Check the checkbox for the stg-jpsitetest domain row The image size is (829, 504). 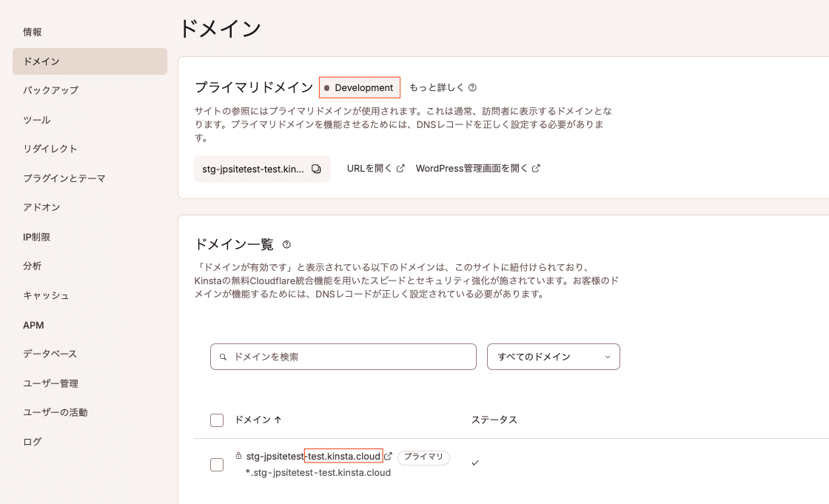point(217,463)
